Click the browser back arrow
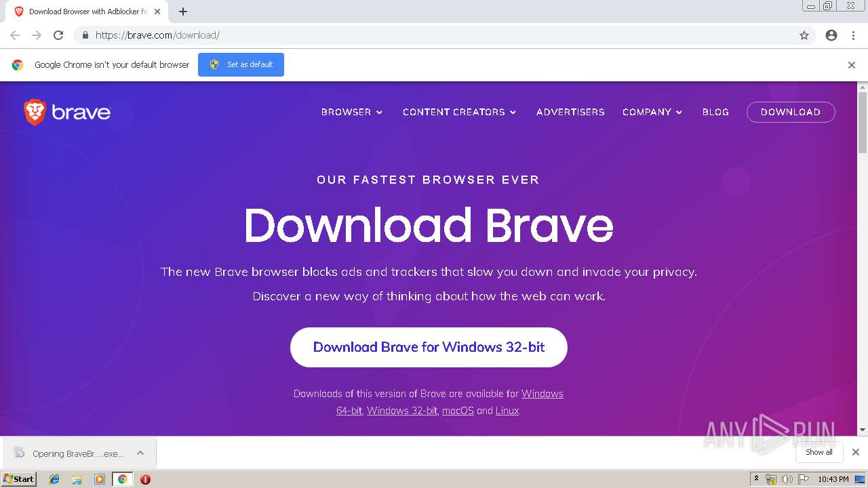This screenshot has height=488, width=868. [15, 35]
